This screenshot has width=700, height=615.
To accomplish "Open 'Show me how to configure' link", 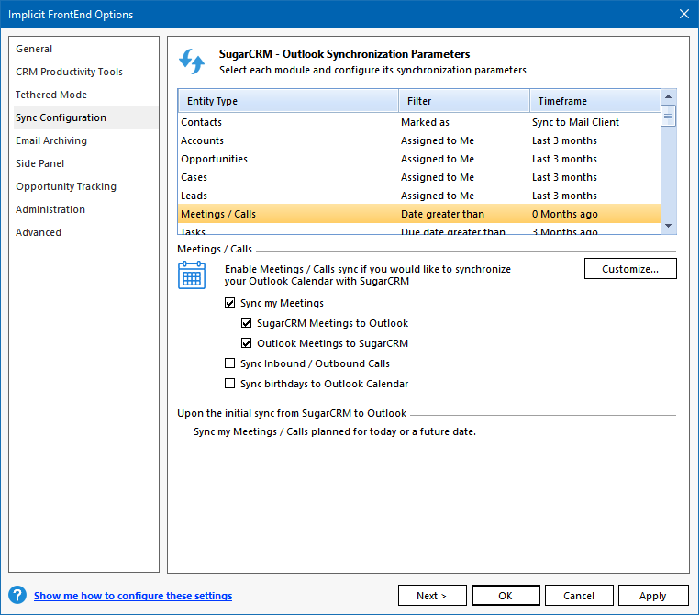I will point(133,596).
